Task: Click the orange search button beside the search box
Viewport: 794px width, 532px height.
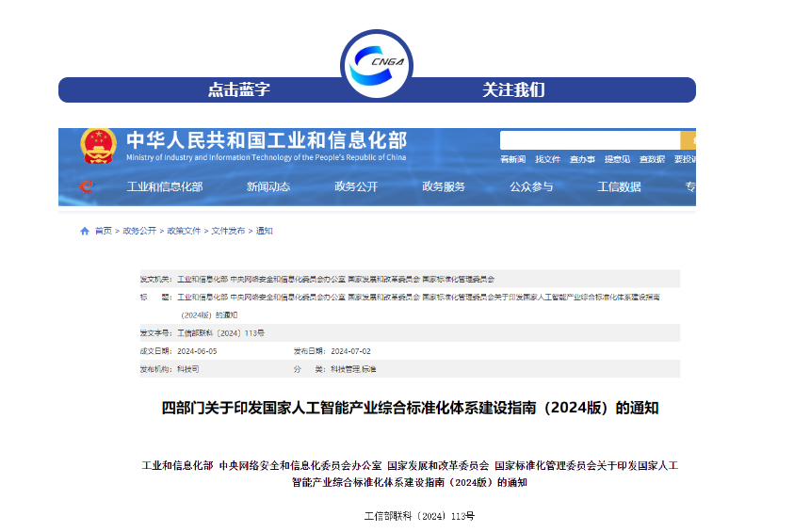Action: [x=689, y=140]
